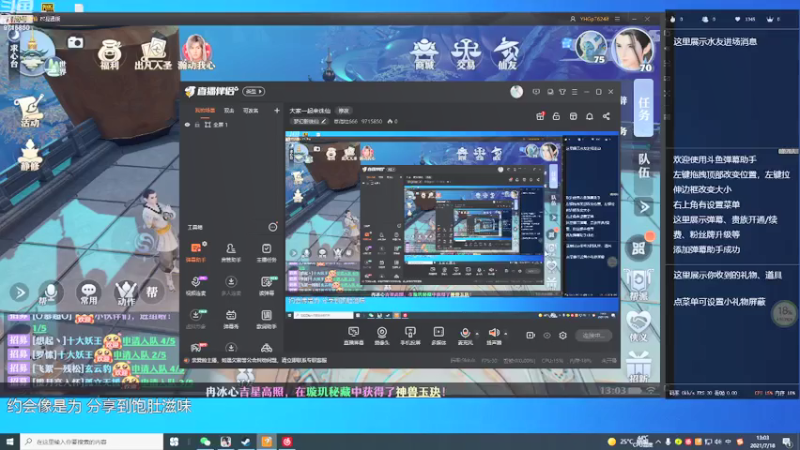Click 申请入队 4/5 link in game chat
This screenshot has height=450, width=800.
coord(148,340)
